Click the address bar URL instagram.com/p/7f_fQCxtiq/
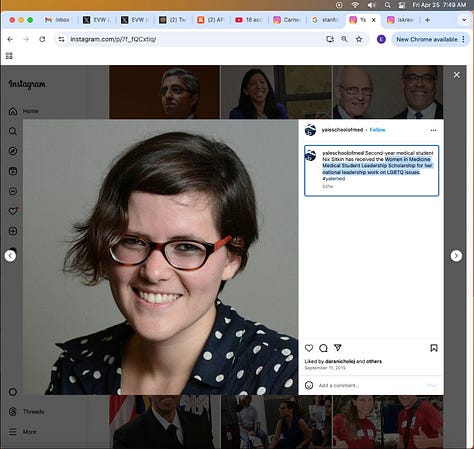Screen dimensions: 474x449 [113, 39]
